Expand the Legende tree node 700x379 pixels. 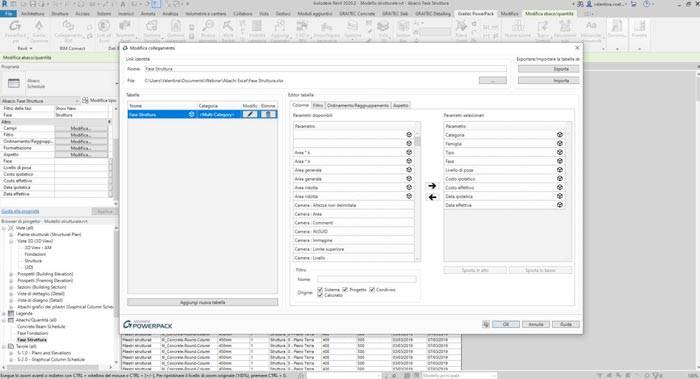click(x=4, y=313)
